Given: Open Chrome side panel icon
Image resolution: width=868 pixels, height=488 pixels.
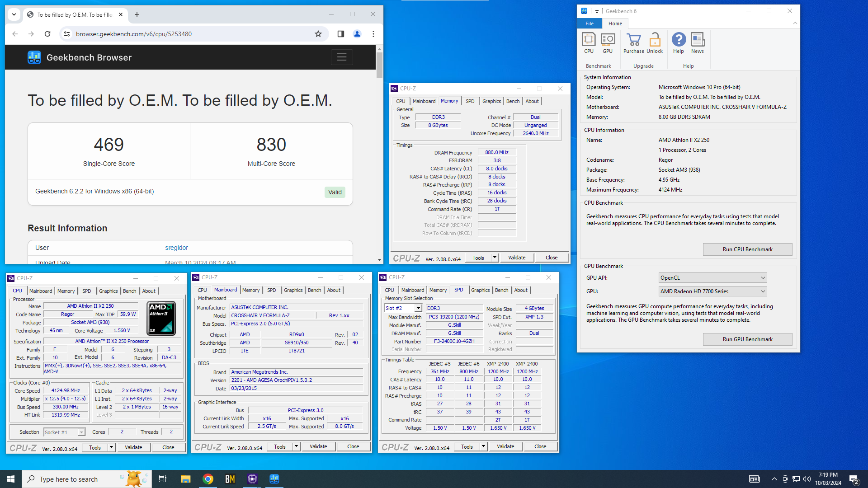Looking at the screenshot, I should [x=341, y=34].
